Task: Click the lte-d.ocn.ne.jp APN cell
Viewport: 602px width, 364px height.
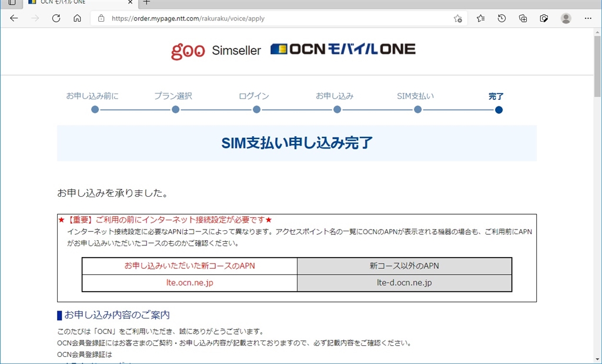Action: 404,282
